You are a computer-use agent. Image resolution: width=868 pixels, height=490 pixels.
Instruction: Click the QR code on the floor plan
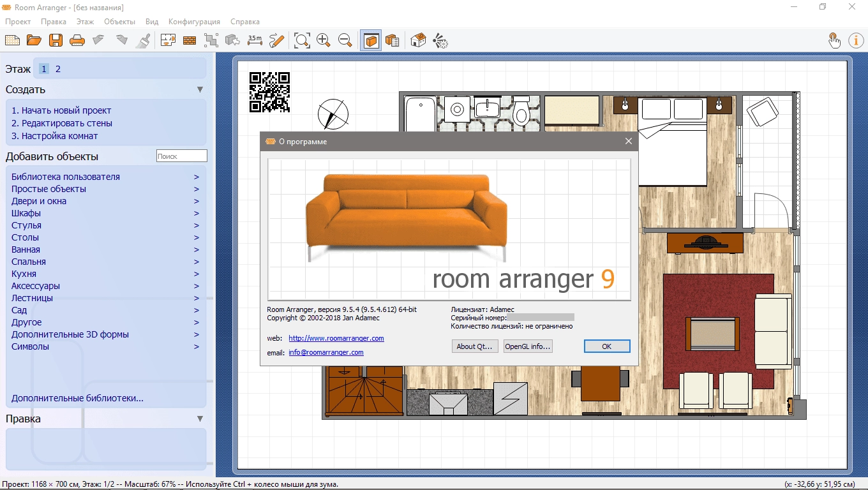[269, 92]
